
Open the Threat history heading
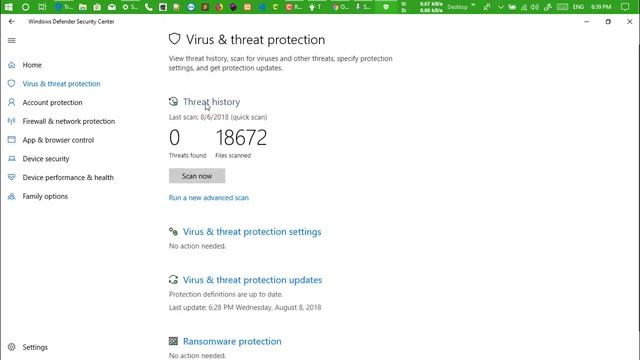(x=211, y=102)
